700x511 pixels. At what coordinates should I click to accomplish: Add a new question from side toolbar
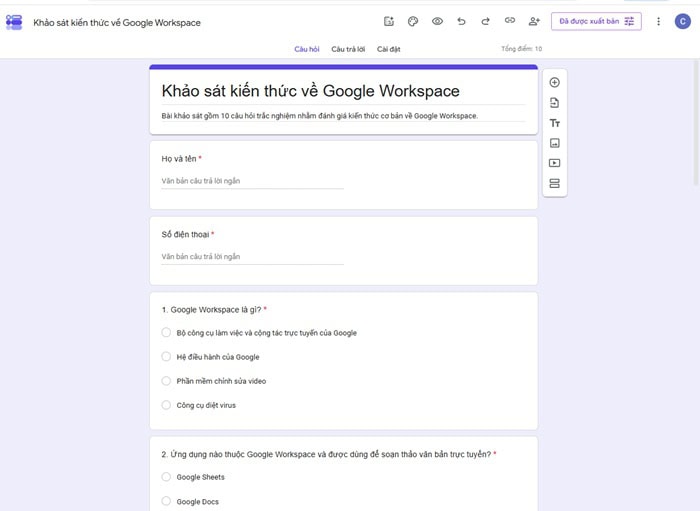(554, 83)
